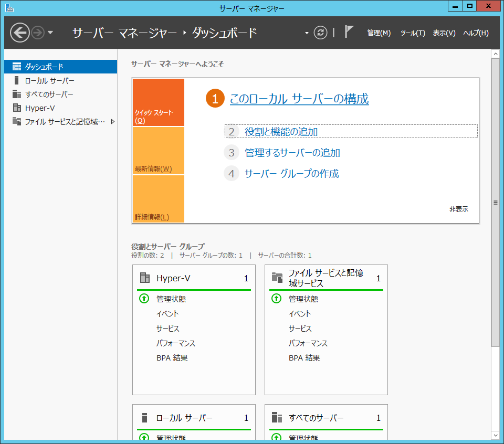Open BPA 結果 in Hyper-V tile
Image resolution: width=504 pixels, height=444 pixels.
click(172, 358)
